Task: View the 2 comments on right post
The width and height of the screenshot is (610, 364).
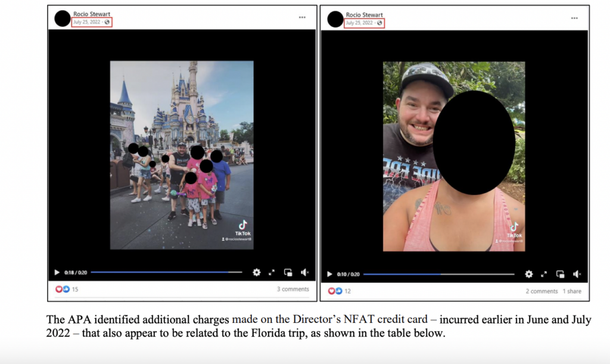Action: coord(541,291)
